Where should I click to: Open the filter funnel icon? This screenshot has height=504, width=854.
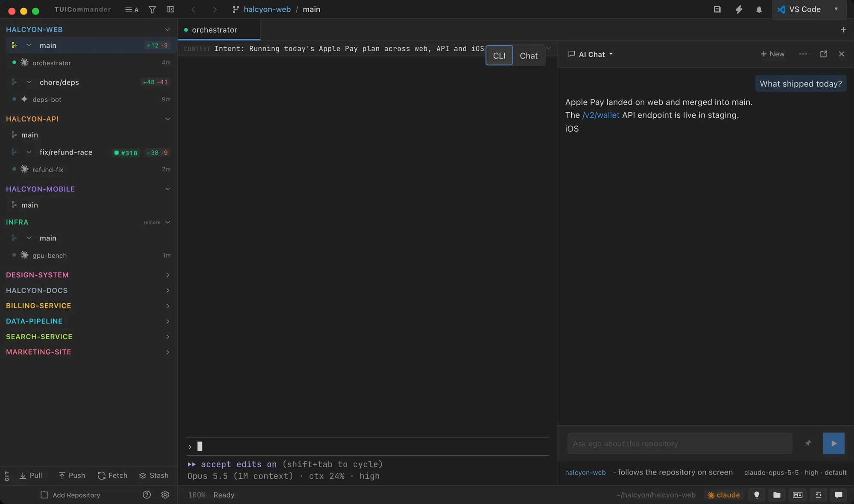click(x=152, y=9)
